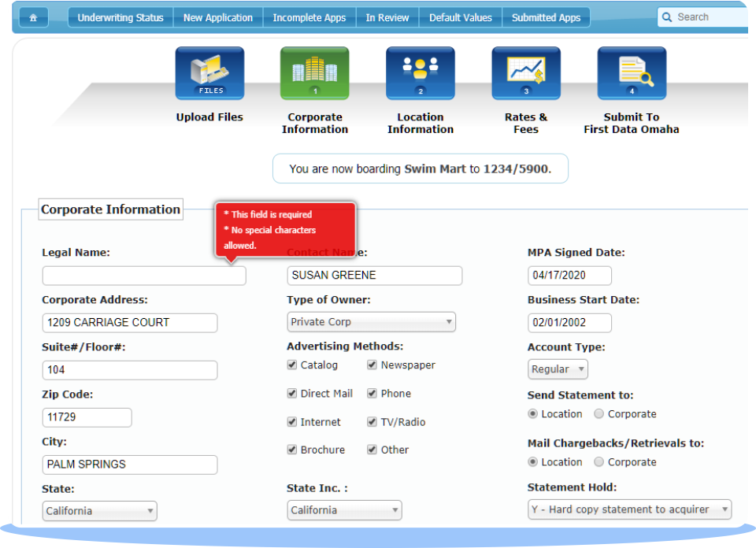The image size is (756, 548).
Task: Open the Type of Owner dropdown
Action: 371,322
